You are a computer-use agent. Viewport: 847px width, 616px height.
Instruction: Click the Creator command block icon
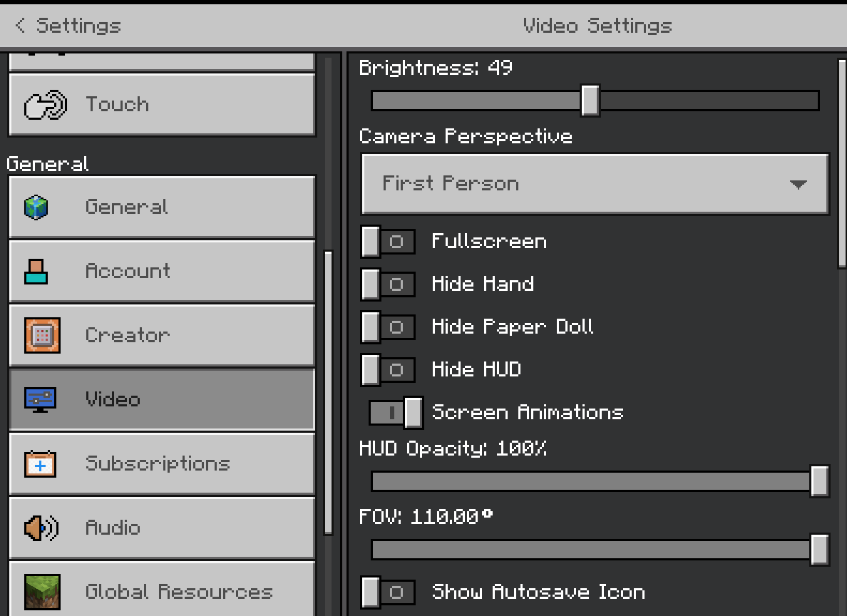(41, 336)
